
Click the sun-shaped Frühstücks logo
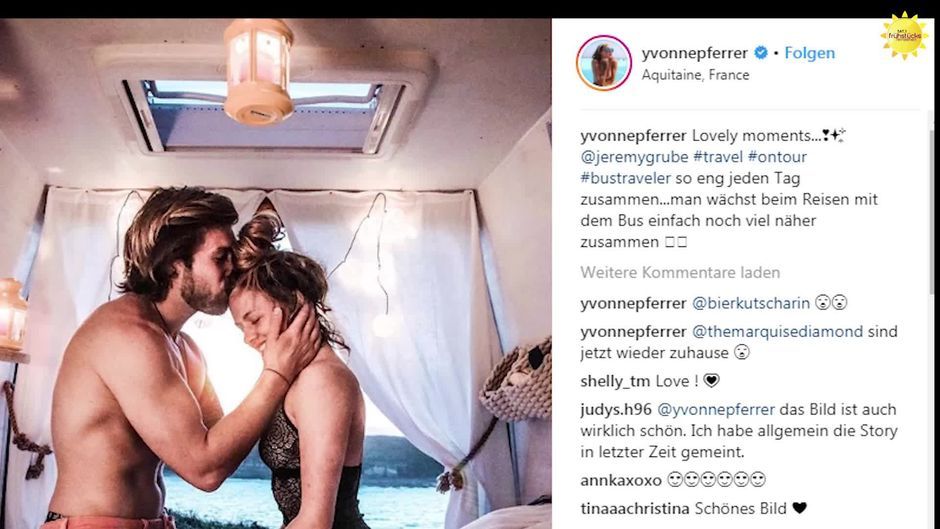coord(905,35)
